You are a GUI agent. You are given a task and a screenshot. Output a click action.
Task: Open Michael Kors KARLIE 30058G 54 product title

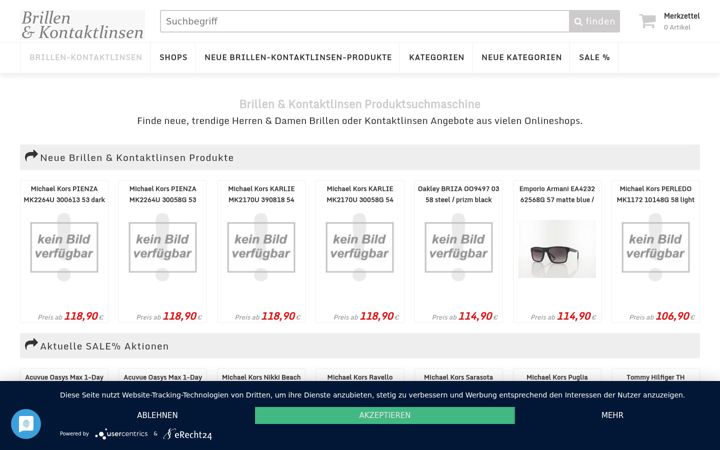[x=360, y=194]
